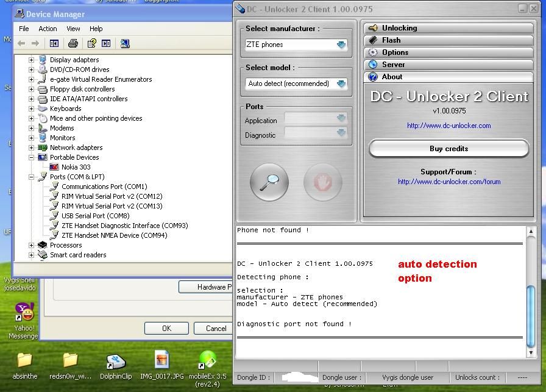Open the Flash panel tab

coord(391,40)
